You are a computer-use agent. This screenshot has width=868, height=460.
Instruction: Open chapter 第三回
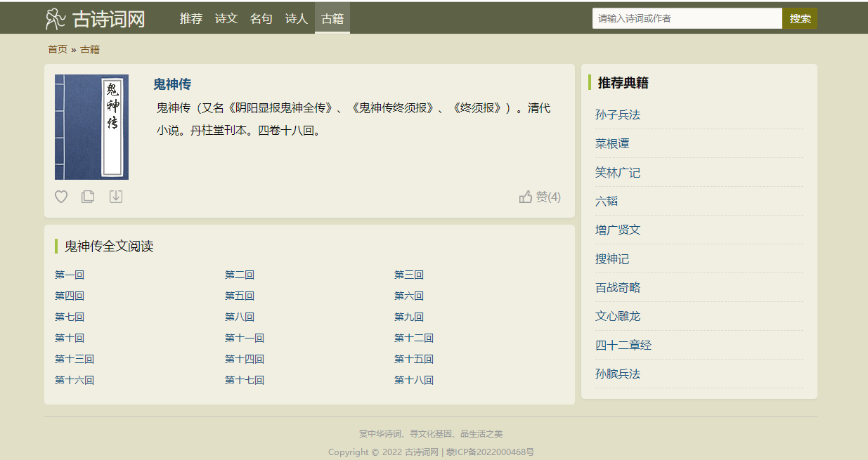409,275
